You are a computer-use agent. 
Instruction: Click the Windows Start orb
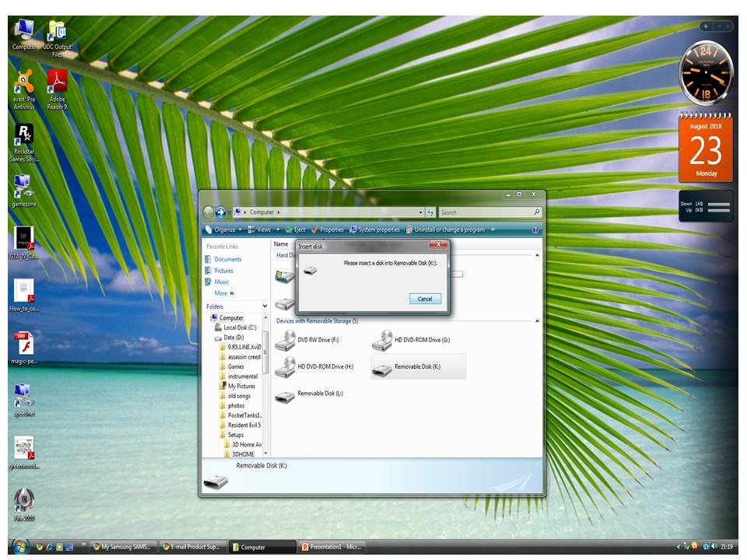[20, 546]
